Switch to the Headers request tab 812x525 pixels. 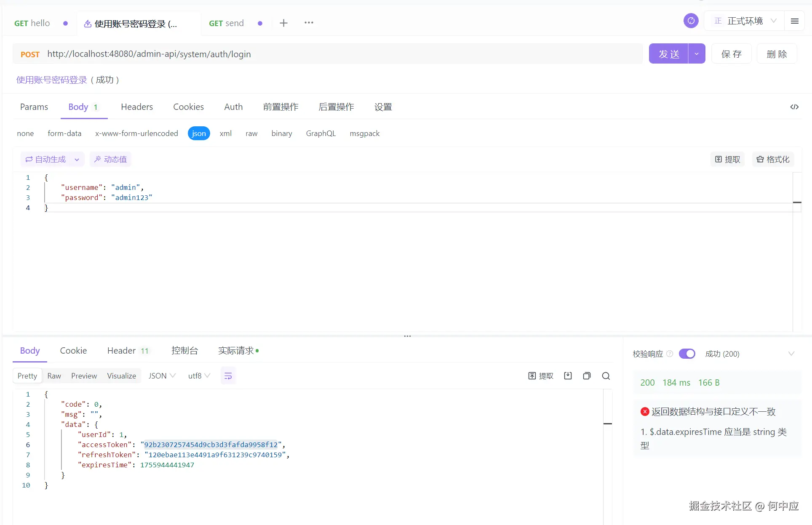(136, 107)
